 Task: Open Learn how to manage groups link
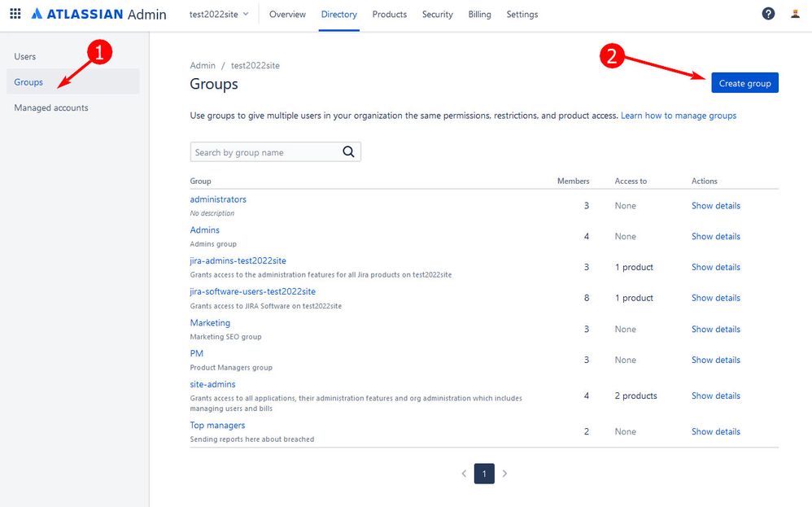tap(679, 116)
